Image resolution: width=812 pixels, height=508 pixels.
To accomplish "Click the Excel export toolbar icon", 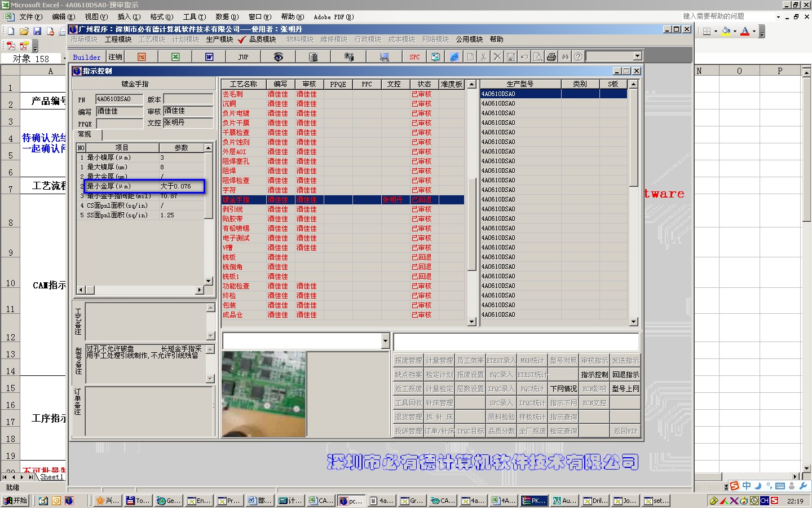I will [x=175, y=57].
